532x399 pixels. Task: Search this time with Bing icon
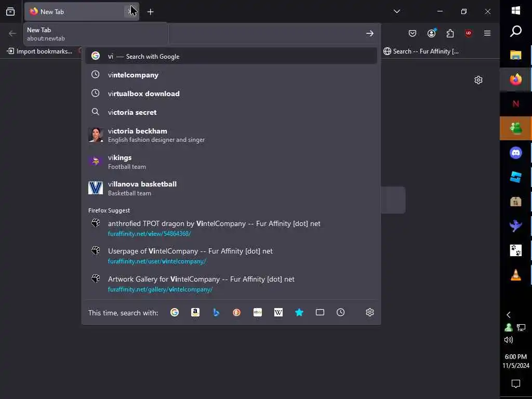pyautogui.click(x=216, y=312)
